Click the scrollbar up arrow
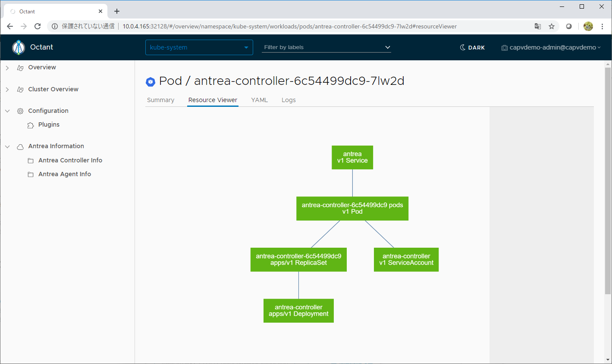 [608, 64]
